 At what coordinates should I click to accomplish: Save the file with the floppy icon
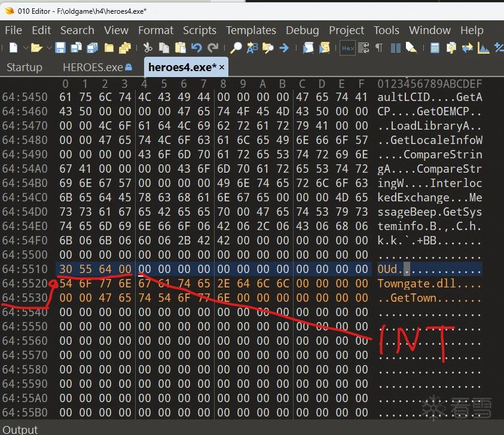60,48
